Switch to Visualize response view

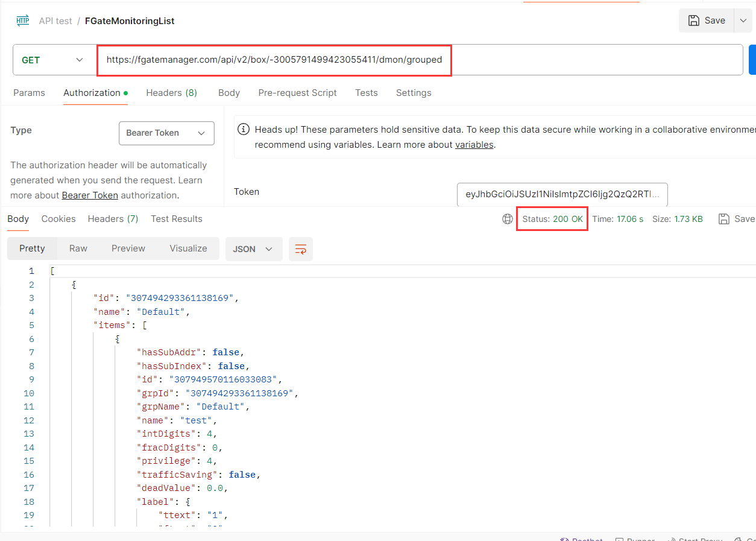[x=188, y=248]
